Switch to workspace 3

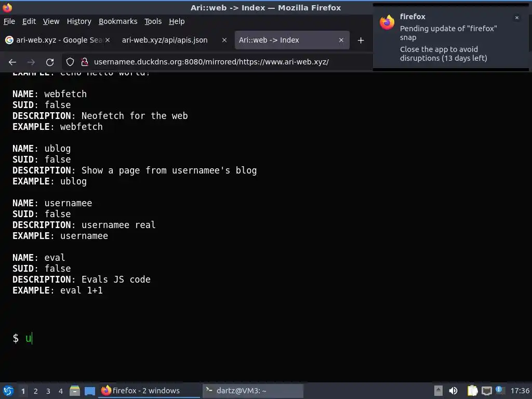coord(48,391)
